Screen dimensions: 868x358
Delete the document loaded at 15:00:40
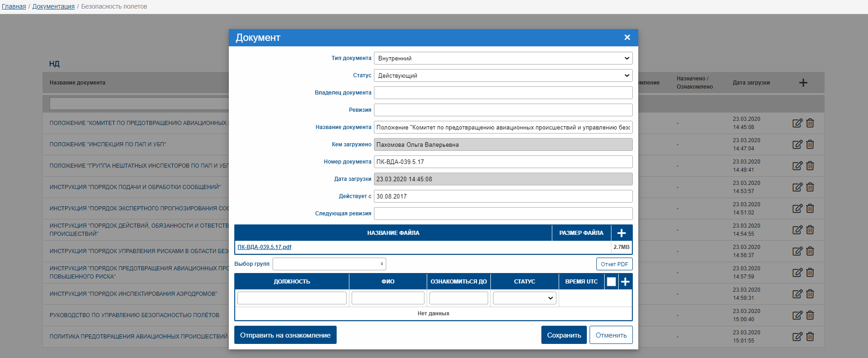pos(810,315)
